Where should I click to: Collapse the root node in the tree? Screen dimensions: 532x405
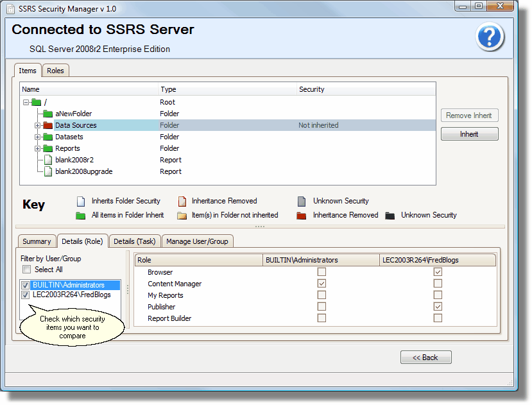pos(26,102)
